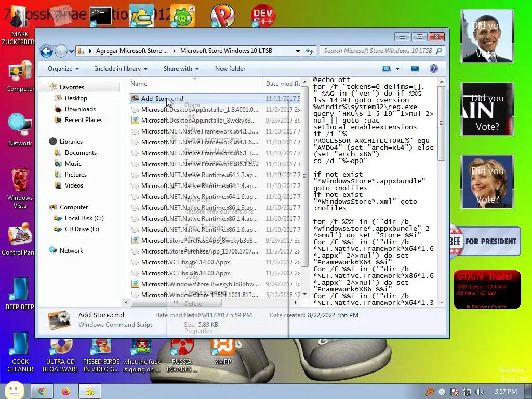532x399 pixels.
Task: Open the view options dropdown arrow
Action: coord(397,69)
